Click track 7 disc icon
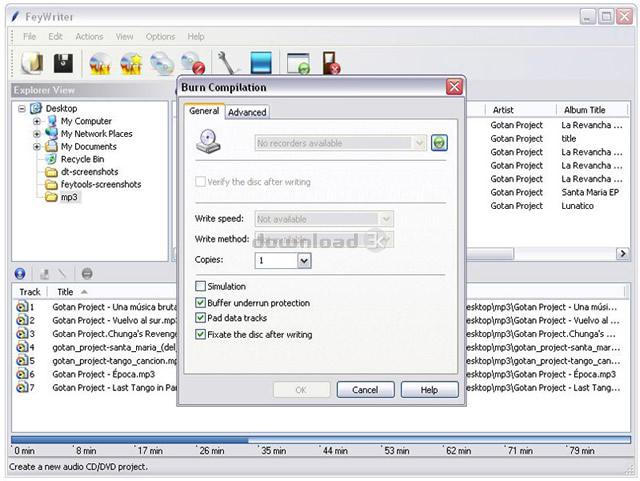 21,387
